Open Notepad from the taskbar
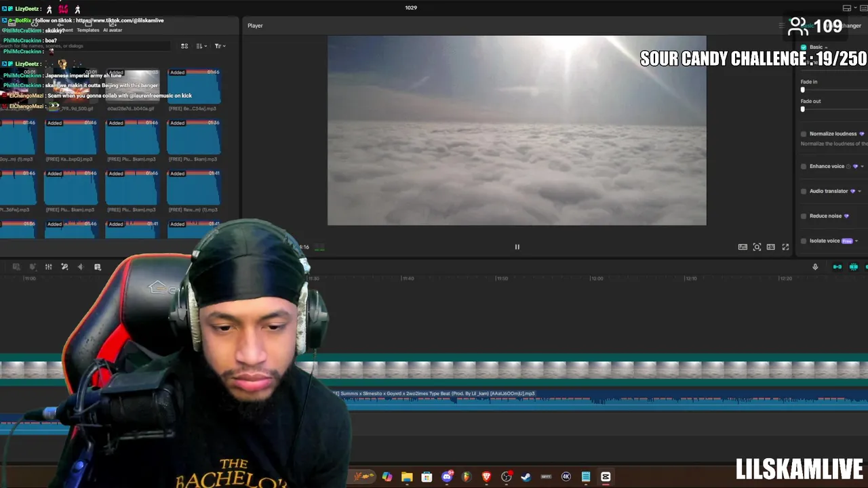Viewport: 868px width, 488px height. click(x=586, y=477)
